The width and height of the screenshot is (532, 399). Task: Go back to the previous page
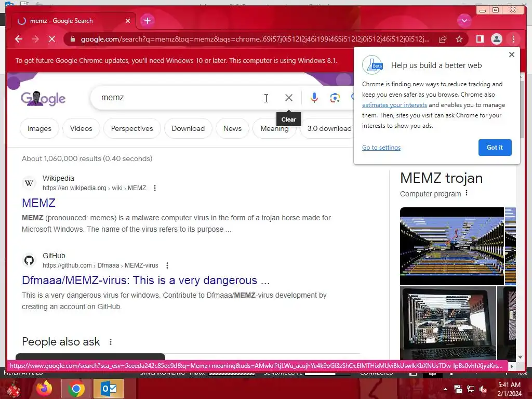[x=19, y=39]
